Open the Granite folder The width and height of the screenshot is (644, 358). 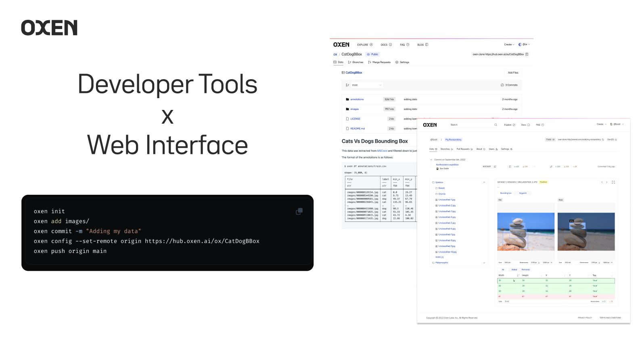[x=442, y=194]
